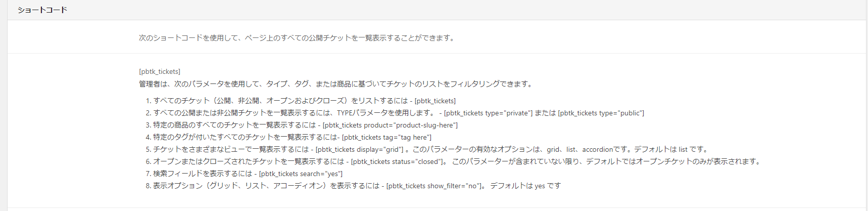This screenshot has height=211, width=868.
Task: Click the standalone [pbtk_tickets] shortcode line
Action: [160, 71]
